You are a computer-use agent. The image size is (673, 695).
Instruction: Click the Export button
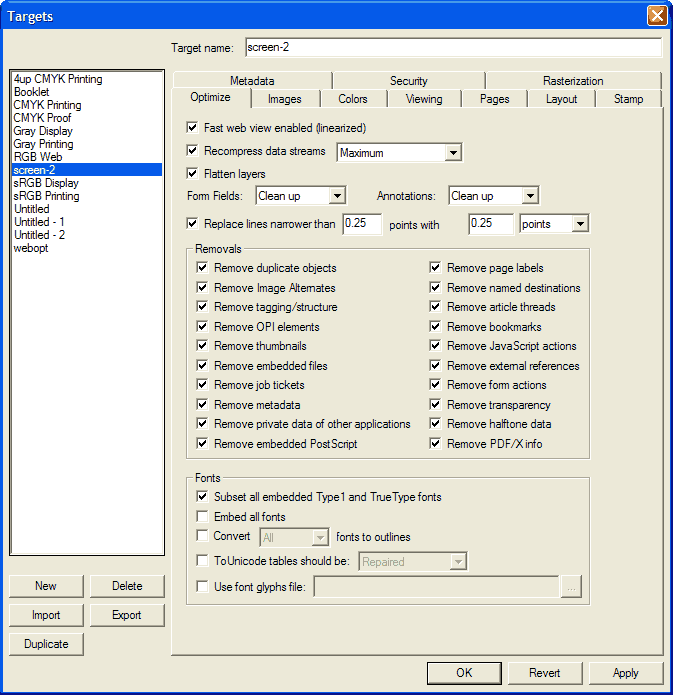click(x=126, y=615)
